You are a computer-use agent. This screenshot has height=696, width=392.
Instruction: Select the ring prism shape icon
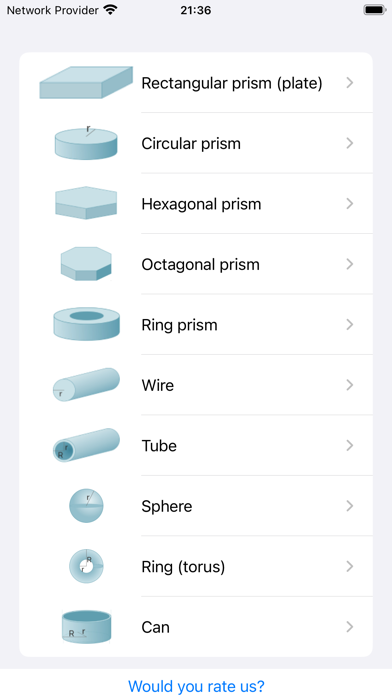coord(86,324)
